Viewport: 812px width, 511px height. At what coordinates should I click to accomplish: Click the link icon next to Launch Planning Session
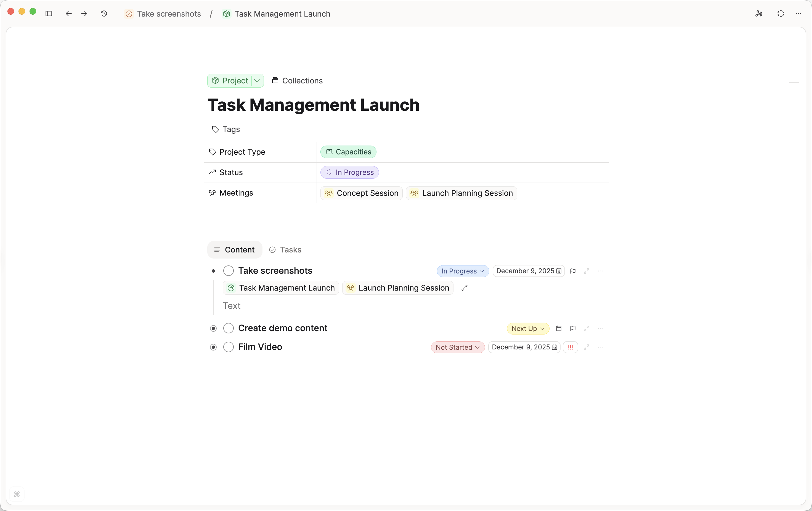pos(465,288)
